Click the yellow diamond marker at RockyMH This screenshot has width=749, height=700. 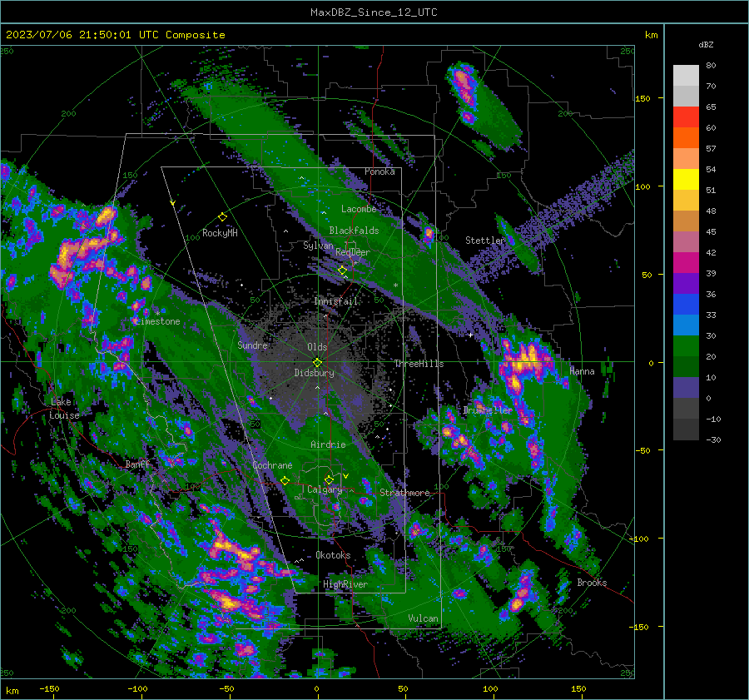[x=222, y=217]
